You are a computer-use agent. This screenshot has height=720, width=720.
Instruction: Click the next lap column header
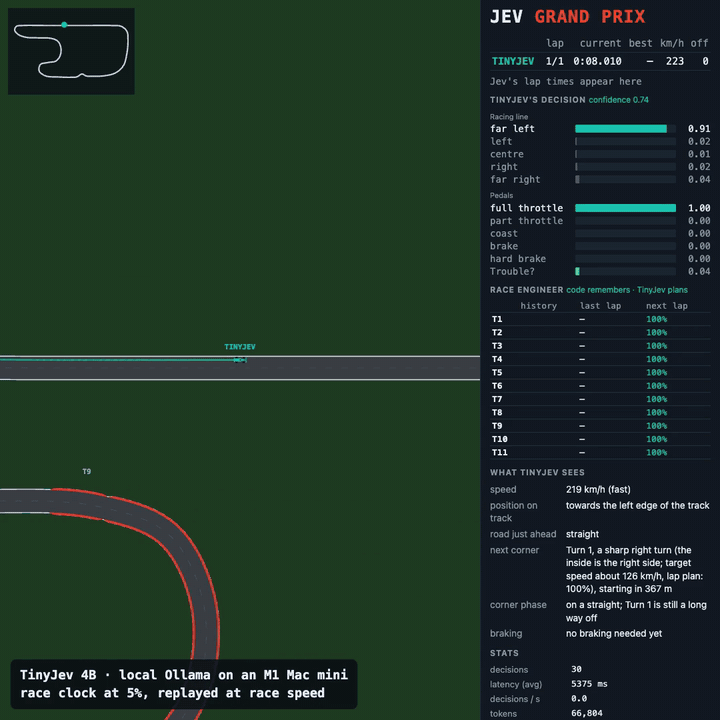click(666, 306)
